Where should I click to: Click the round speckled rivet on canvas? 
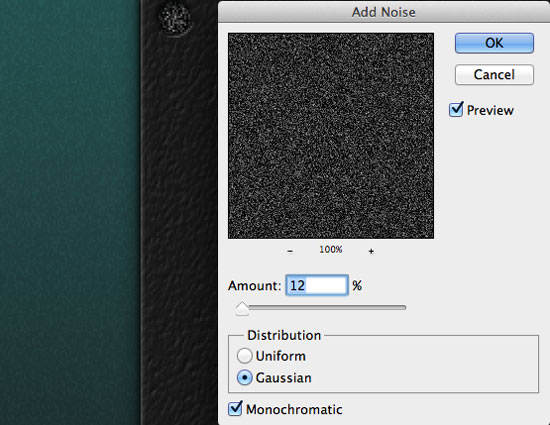[x=175, y=18]
